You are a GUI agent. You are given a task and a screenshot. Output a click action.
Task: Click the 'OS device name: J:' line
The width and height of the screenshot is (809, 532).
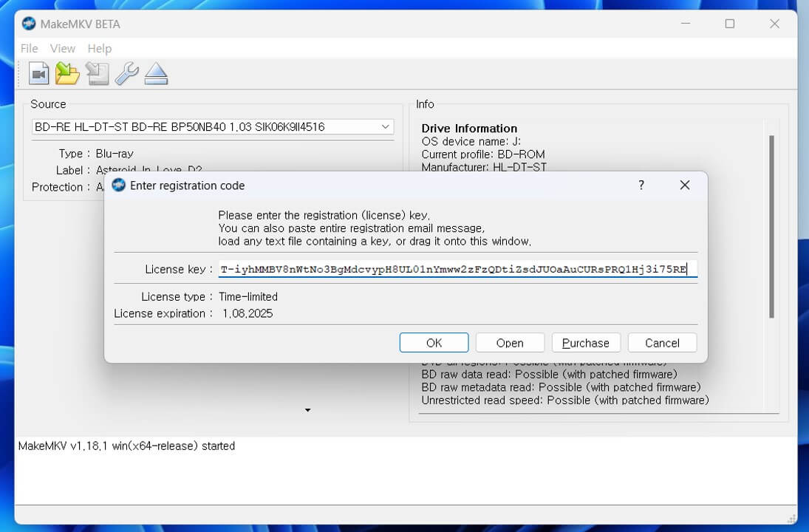(471, 141)
